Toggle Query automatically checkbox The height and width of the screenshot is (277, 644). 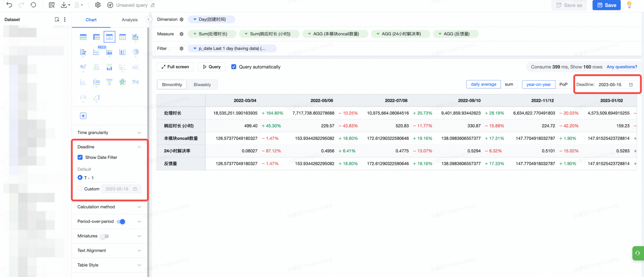coord(234,67)
